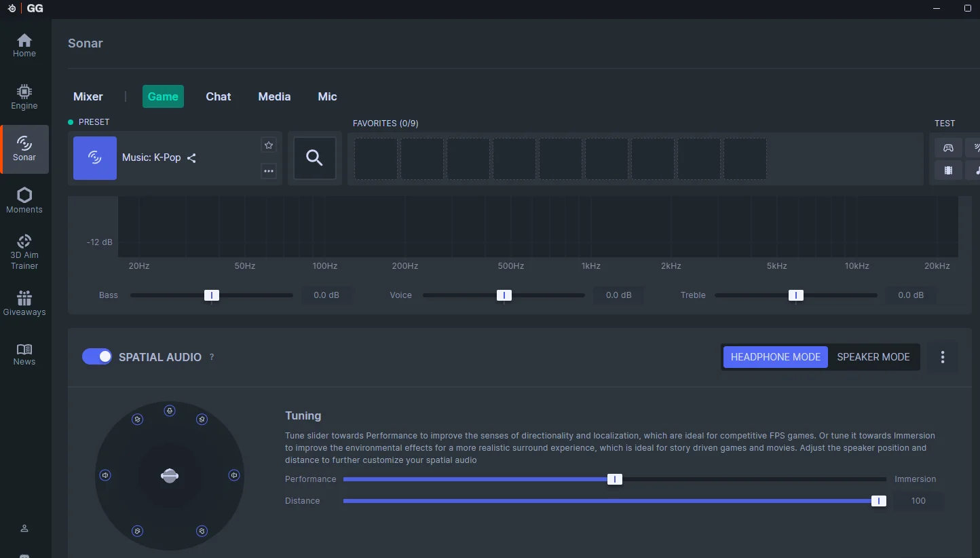Viewport: 980px width, 558px height.
Task: Play the game controller test sound
Action: [x=948, y=147]
